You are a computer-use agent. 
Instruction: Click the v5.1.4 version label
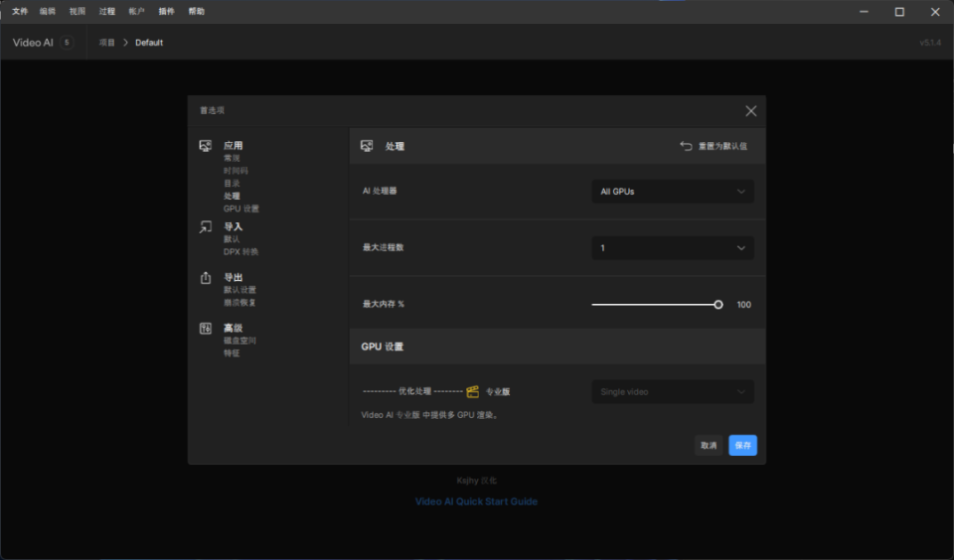[x=930, y=43]
